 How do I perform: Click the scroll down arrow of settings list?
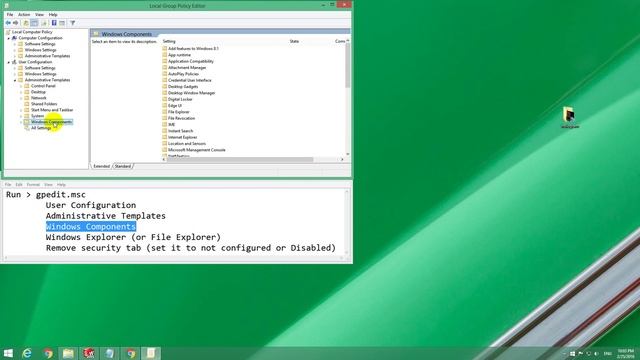coord(348,154)
